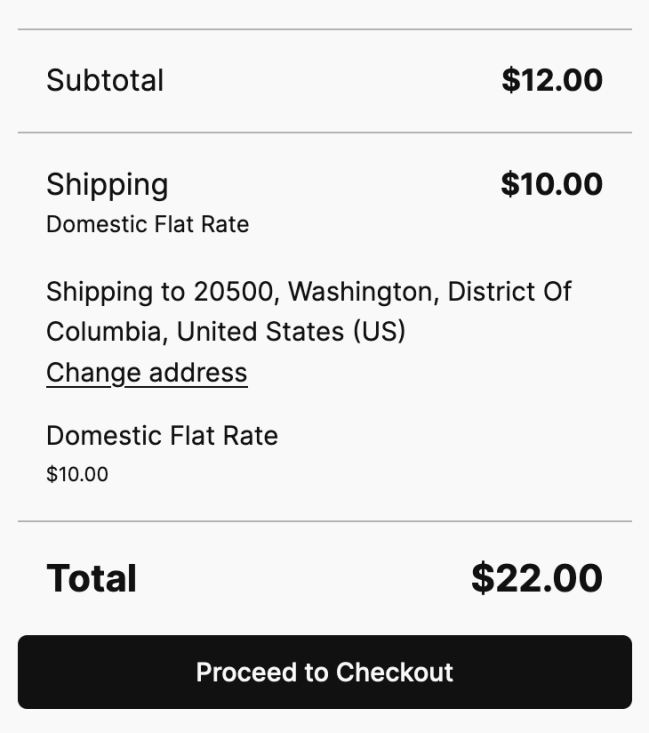Open the Change address link
The height and width of the screenshot is (733, 649).
pyautogui.click(x=146, y=372)
